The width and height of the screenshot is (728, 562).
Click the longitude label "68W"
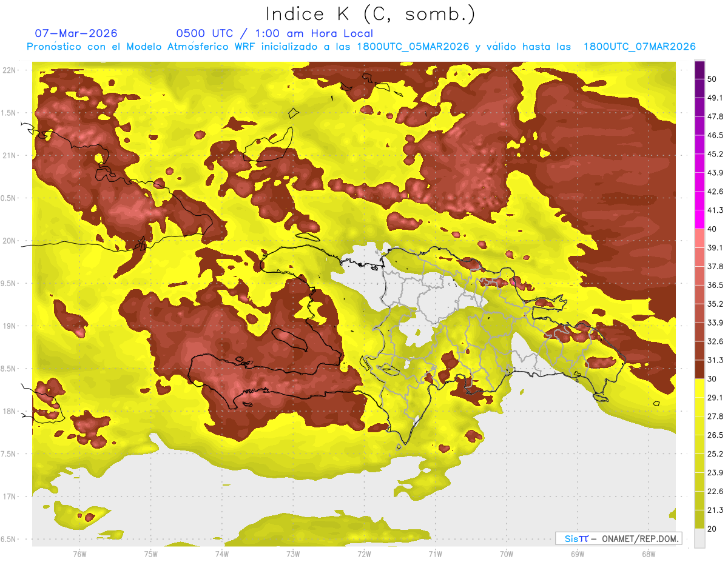tap(648, 554)
